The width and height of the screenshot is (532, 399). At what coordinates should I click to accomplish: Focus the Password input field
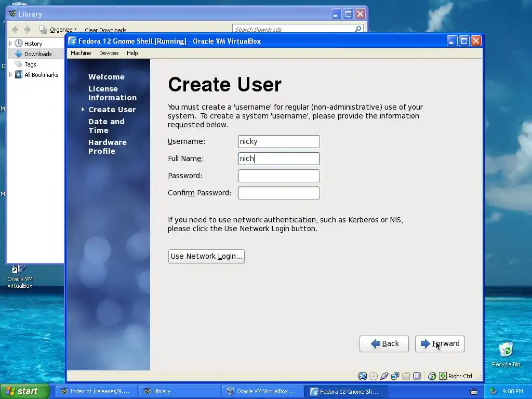click(279, 176)
